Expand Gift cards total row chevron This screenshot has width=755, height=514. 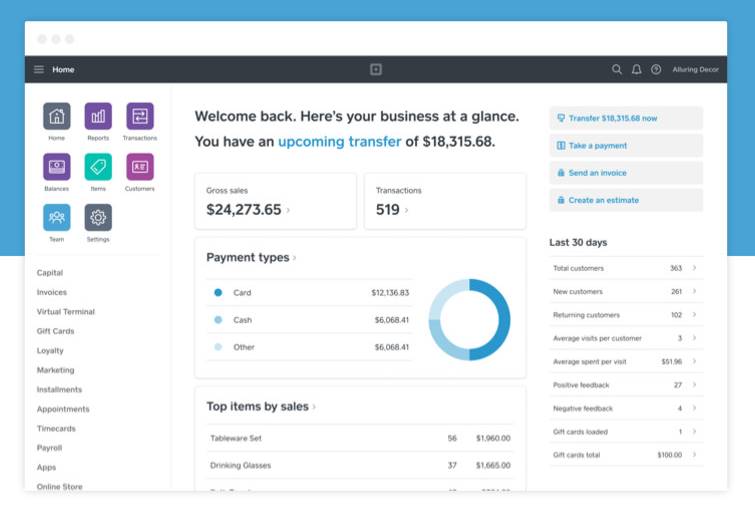click(694, 454)
